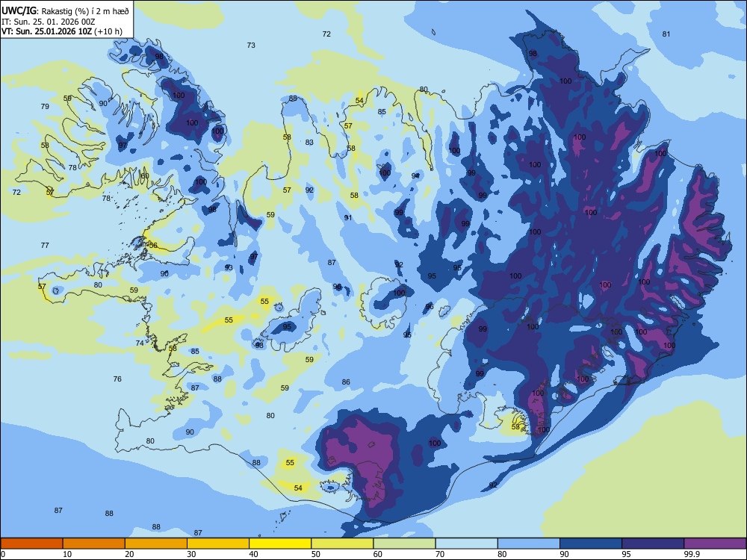The image size is (747, 560).
Task: Click the '40' legend tick label
Action: [253, 554]
